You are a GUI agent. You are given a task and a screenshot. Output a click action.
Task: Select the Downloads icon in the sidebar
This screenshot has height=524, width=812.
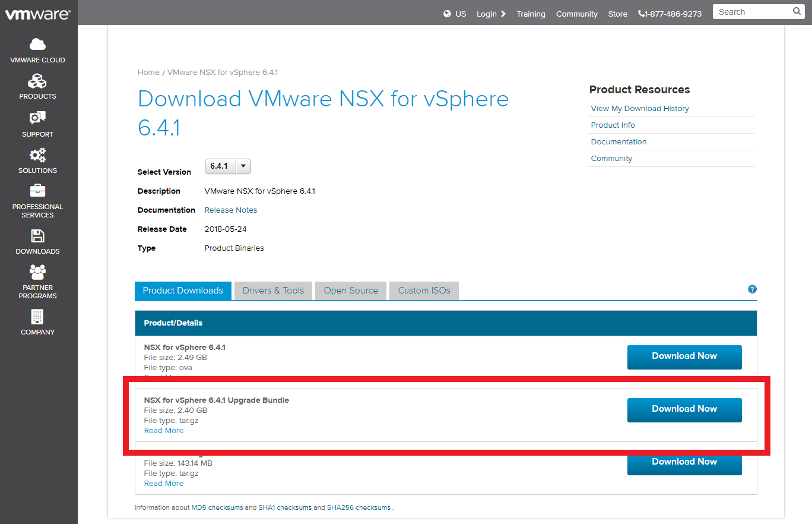pyautogui.click(x=37, y=235)
